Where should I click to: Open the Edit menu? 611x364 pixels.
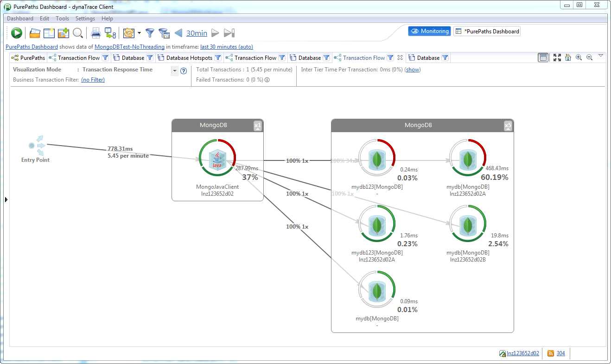(x=45, y=19)
